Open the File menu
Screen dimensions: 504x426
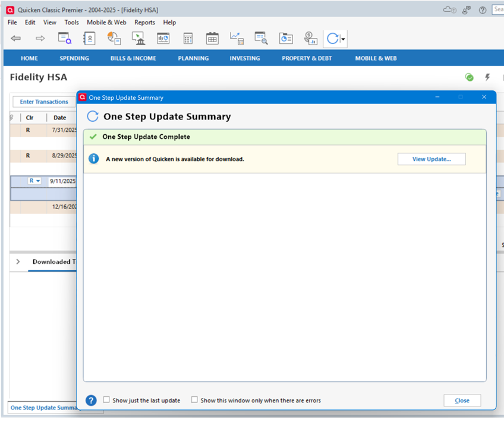[12, 23]
